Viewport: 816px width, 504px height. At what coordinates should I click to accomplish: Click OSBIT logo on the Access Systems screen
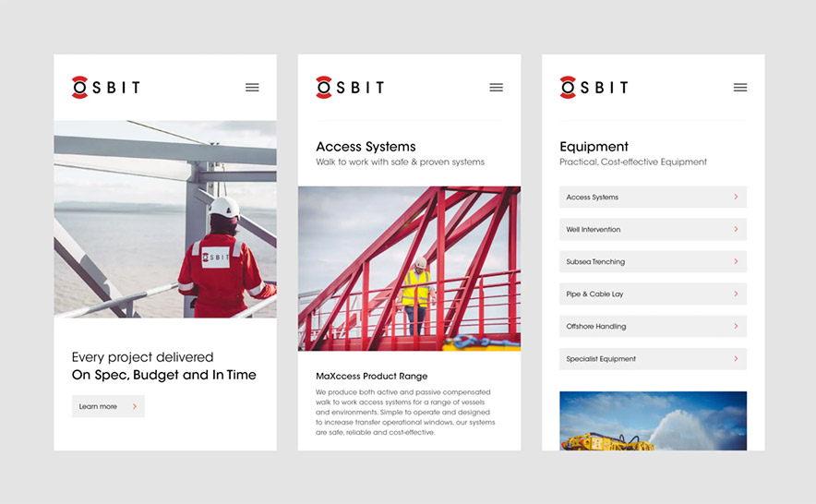pyautogui.click(x=350, y=88)
